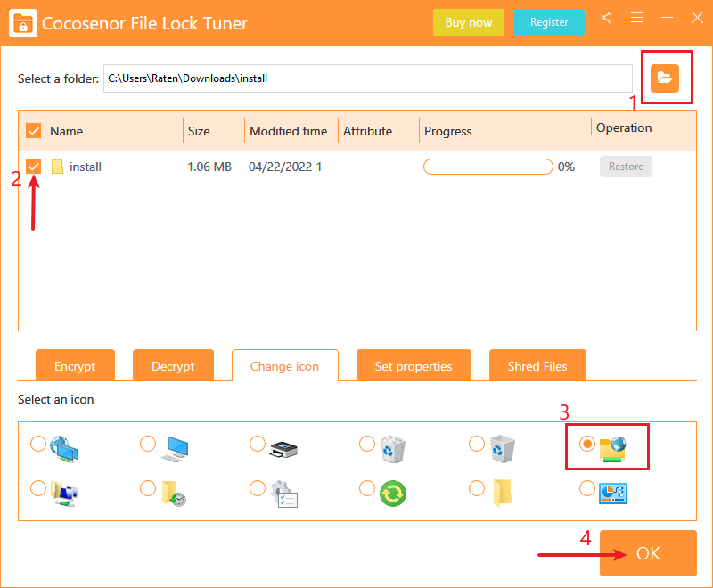Viewport: 713px width, 588px height.
Task: Select radio for plain folder icon
Action: click(x=477, y=488)
